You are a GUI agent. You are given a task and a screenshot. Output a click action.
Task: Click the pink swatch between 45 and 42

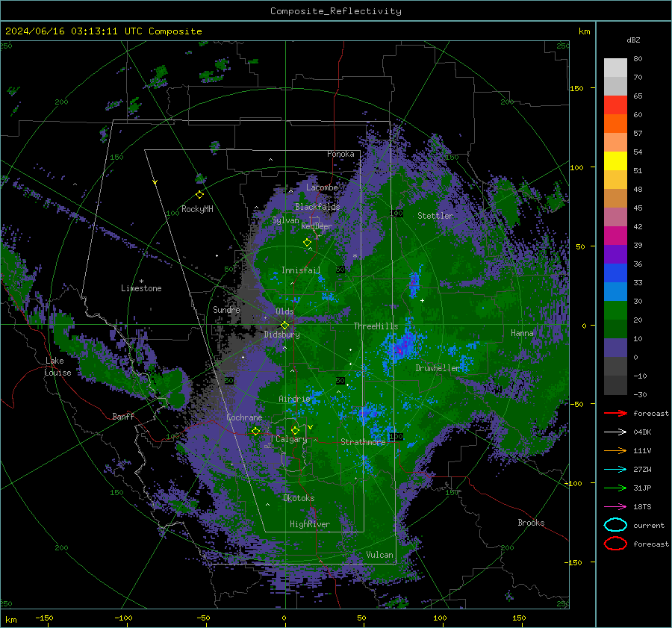point(615,217)
